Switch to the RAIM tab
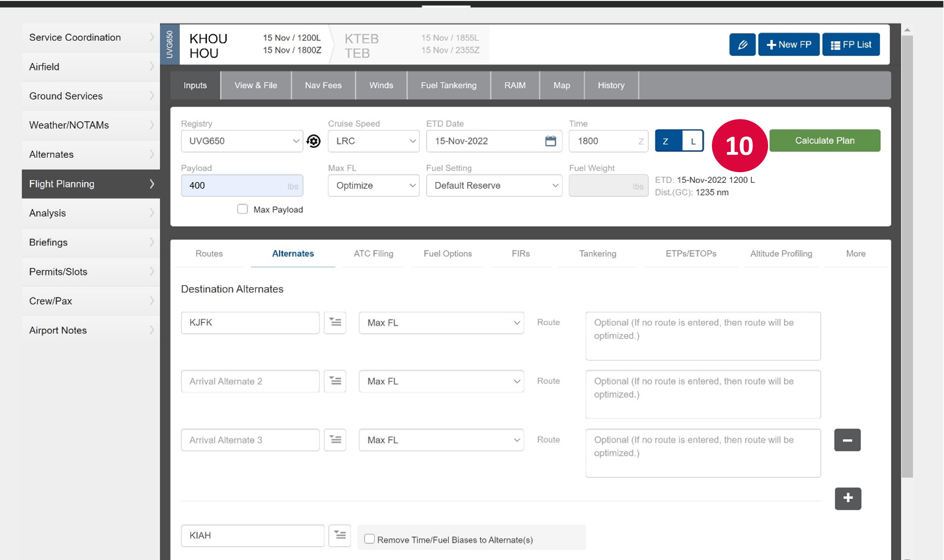 click(515, 85)
